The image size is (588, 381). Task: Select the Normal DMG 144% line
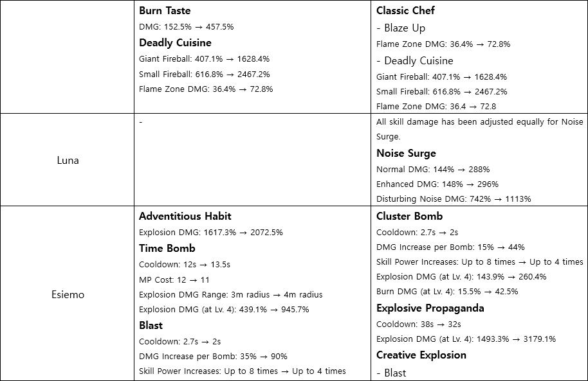432,170
